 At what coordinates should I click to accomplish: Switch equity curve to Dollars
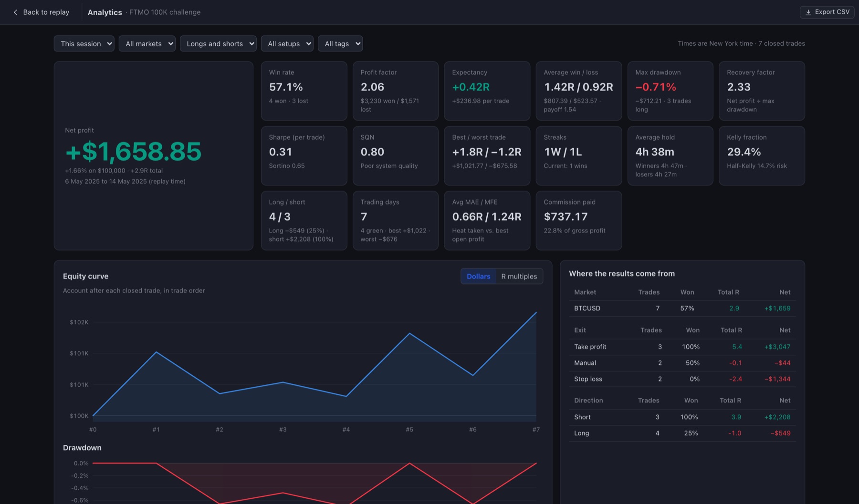click(x=478, y=277)
